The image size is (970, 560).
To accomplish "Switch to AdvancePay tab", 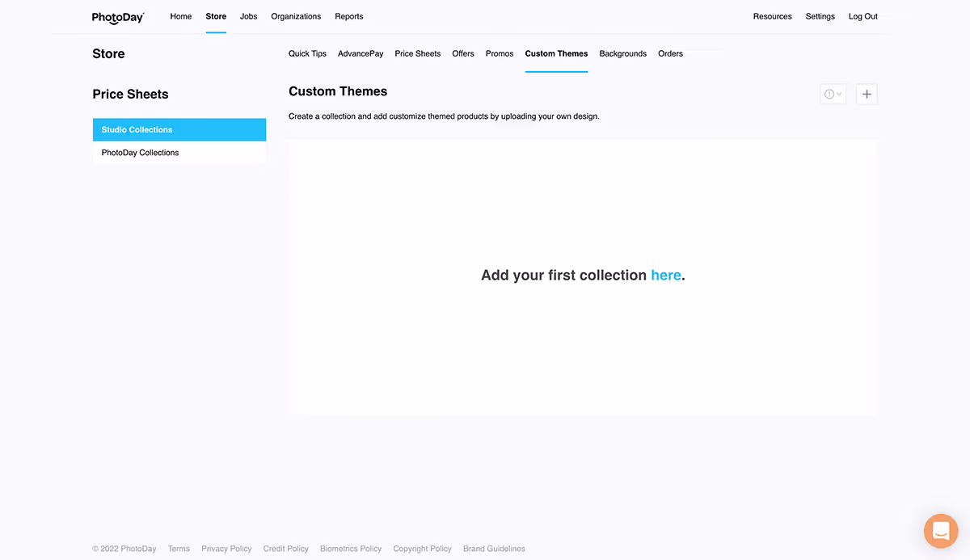I will pos(361,53).
